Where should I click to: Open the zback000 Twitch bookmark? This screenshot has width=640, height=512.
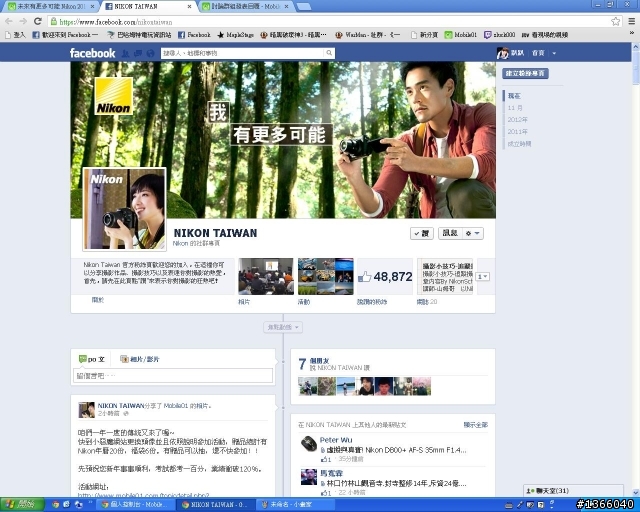click(x=500, y=35)
